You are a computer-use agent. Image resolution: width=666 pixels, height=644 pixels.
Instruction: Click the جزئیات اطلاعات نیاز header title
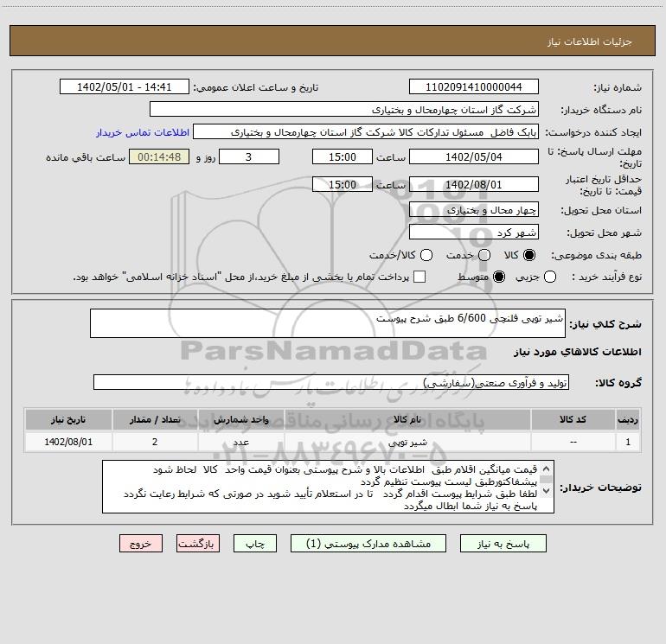click(589, 41)
